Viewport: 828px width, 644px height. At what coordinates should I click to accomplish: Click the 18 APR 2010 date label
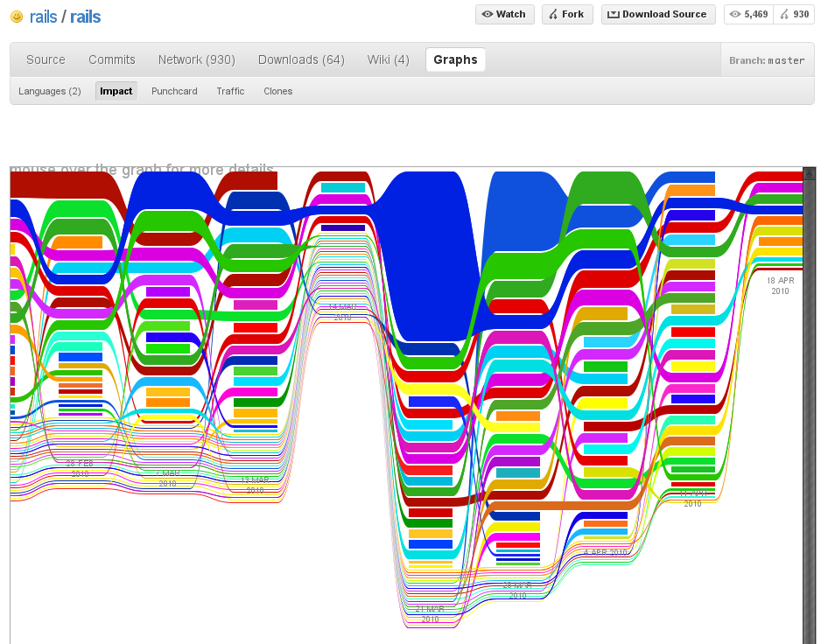[x=780, y=286]
